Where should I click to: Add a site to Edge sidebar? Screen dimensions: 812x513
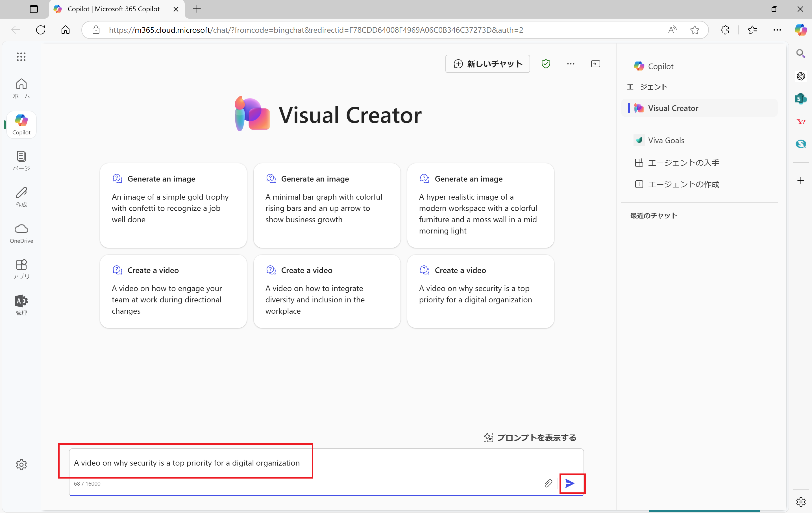[x=801, y=181]
